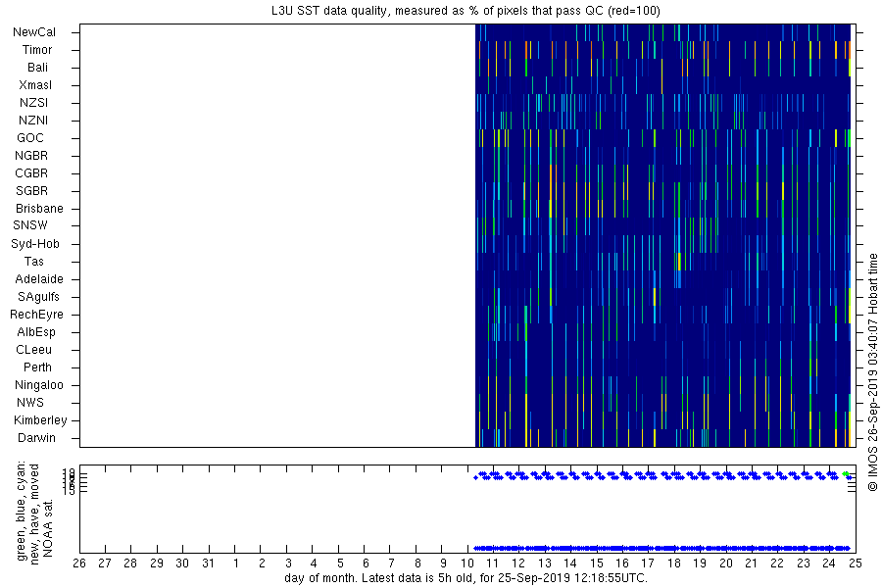Click day 2 on the time axis
882x588 pixels.
click(x=262, y=563)
